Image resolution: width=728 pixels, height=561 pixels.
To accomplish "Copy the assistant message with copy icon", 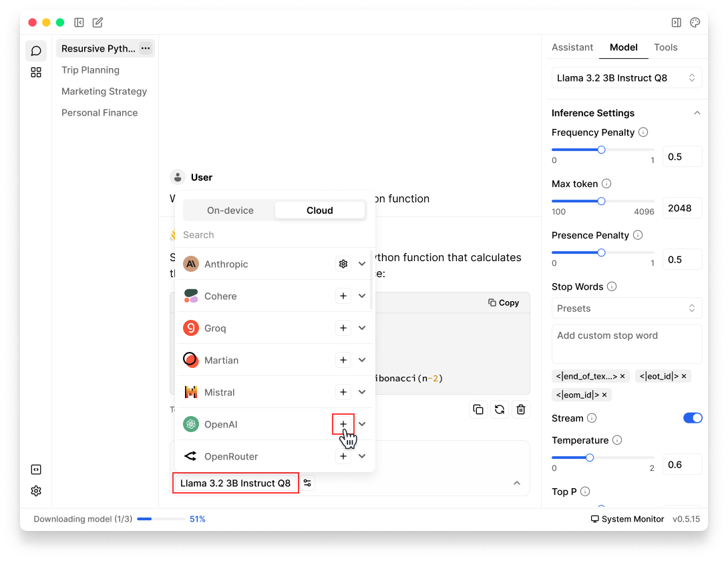I will (x=478, y=409).
